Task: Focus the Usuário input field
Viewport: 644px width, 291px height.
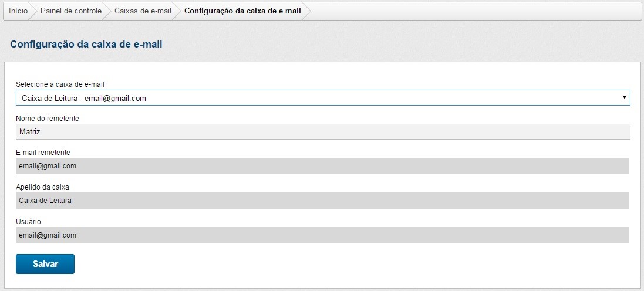Action: 323,235
